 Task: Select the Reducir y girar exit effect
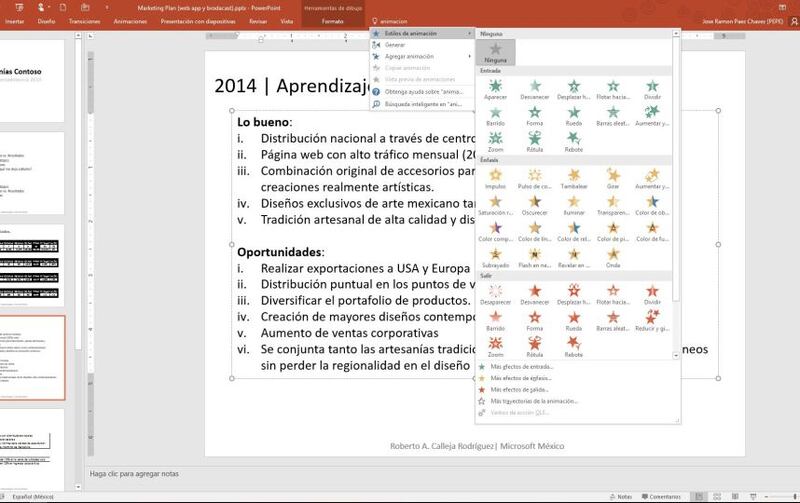coord(653,321)
